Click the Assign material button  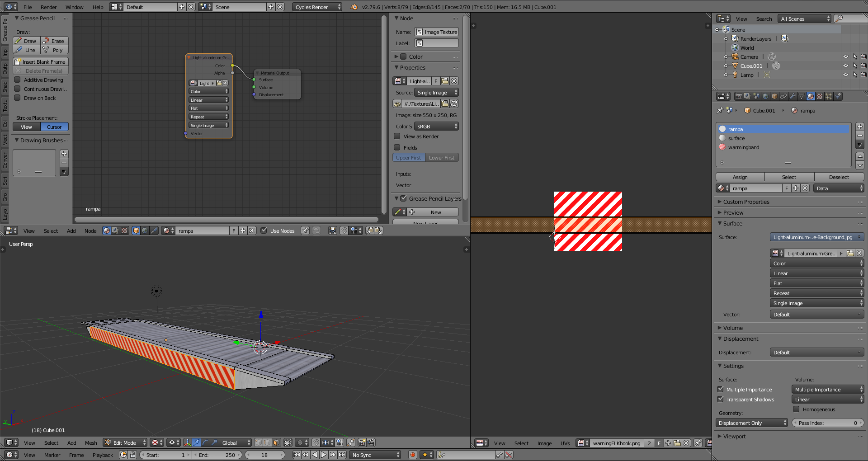tap(740, 177)
